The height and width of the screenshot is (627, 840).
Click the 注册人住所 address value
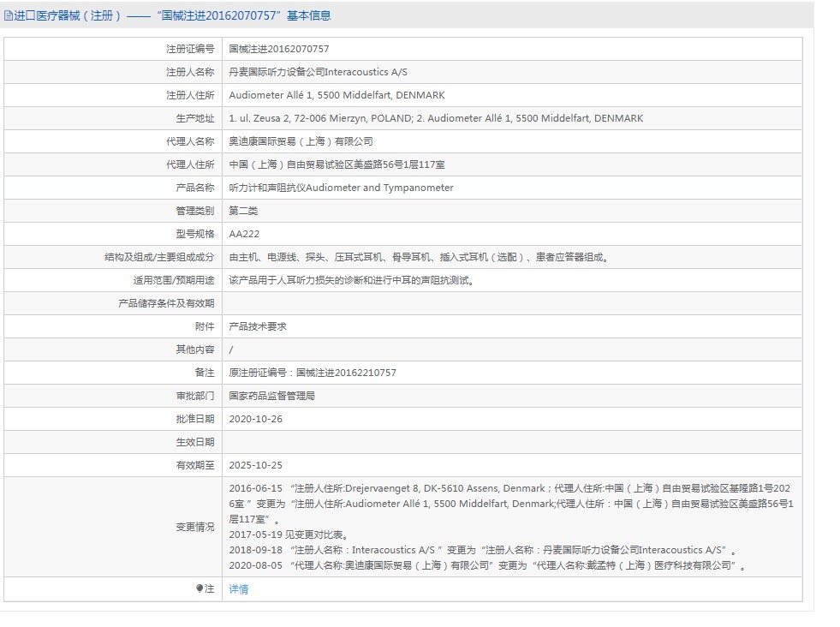(337, 95)
